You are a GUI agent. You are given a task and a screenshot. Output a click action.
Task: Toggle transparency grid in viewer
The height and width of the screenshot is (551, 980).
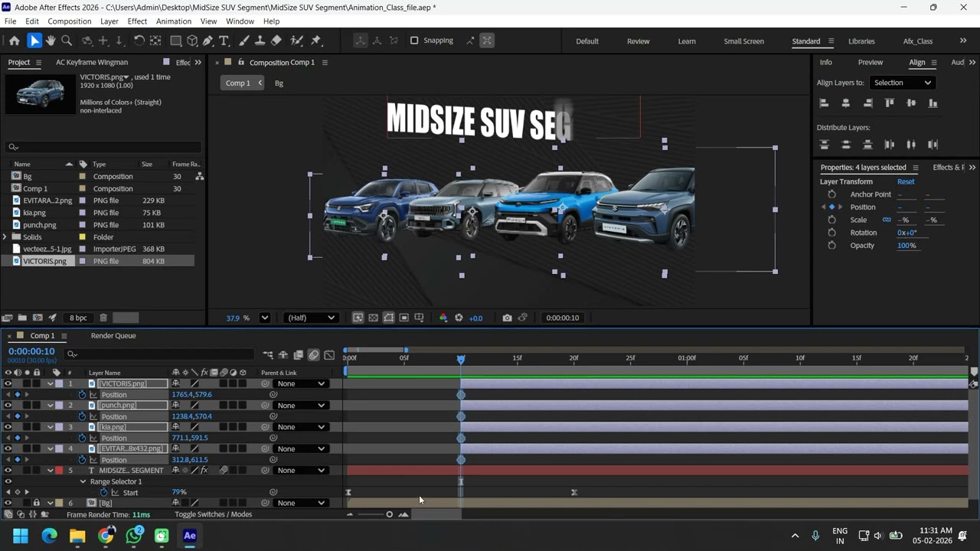tap(373, 318)
